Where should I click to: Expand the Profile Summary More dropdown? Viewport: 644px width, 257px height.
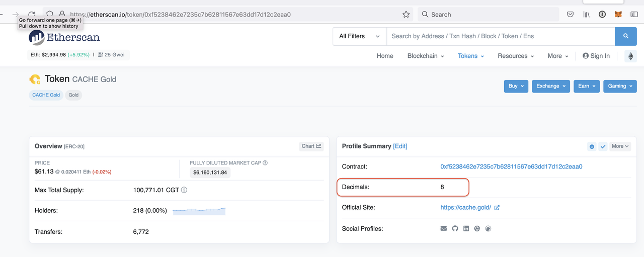(x=620, y=146)
